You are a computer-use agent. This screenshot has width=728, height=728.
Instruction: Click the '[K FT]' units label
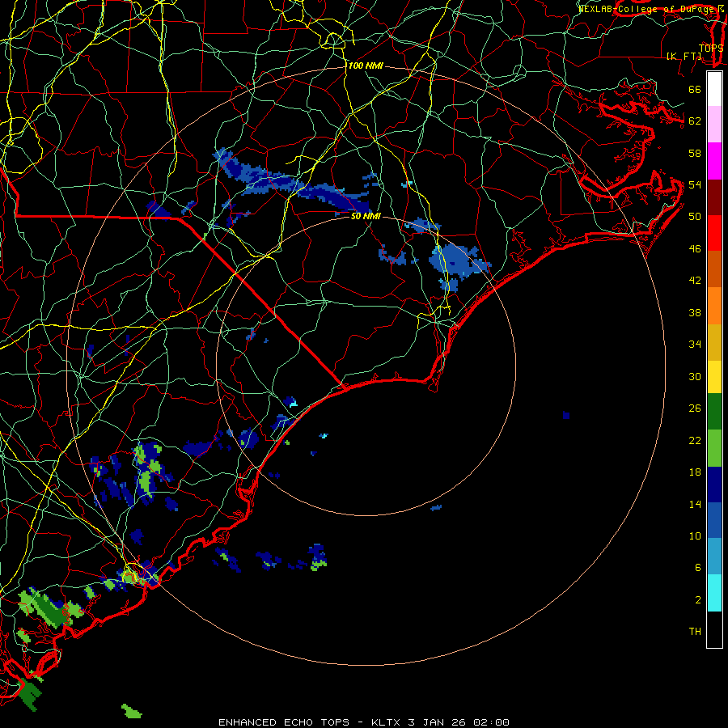tap(684, 56)
